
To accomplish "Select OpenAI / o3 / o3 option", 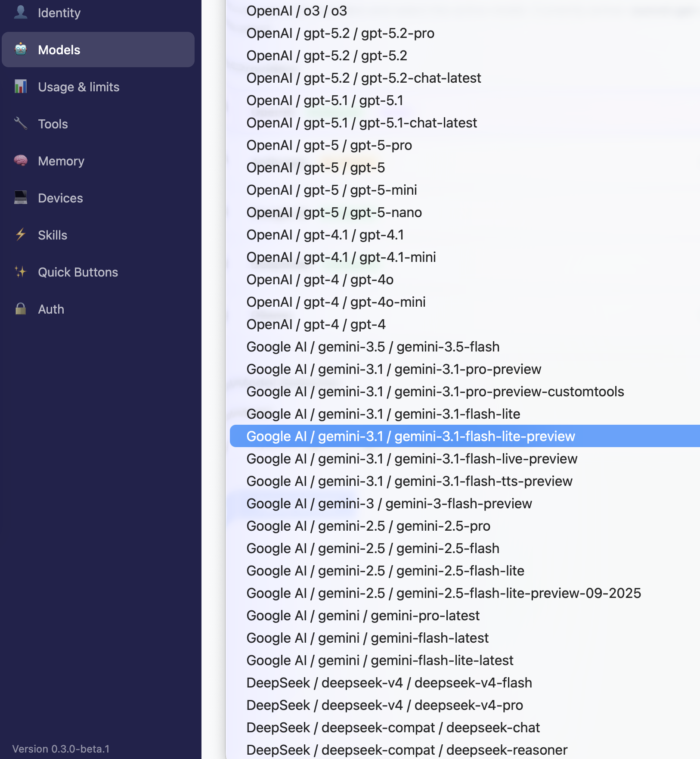I will [x=465, y=11].
